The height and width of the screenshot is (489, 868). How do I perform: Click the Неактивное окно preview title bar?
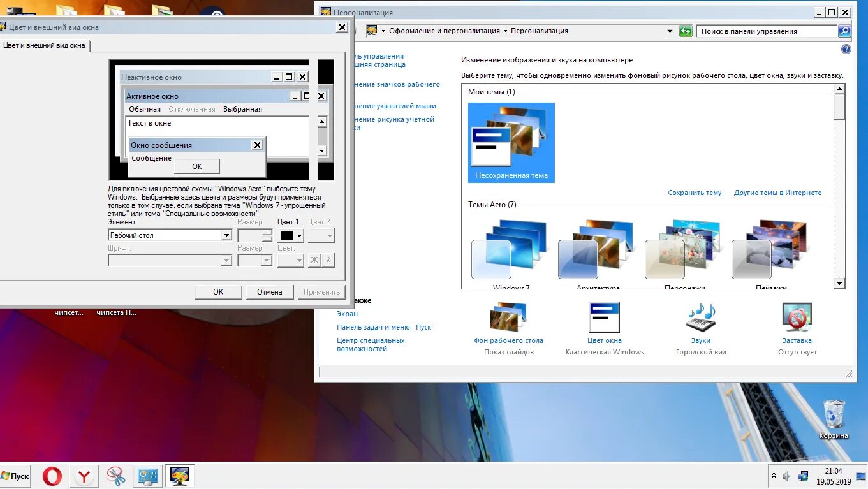tap(196, 77)
